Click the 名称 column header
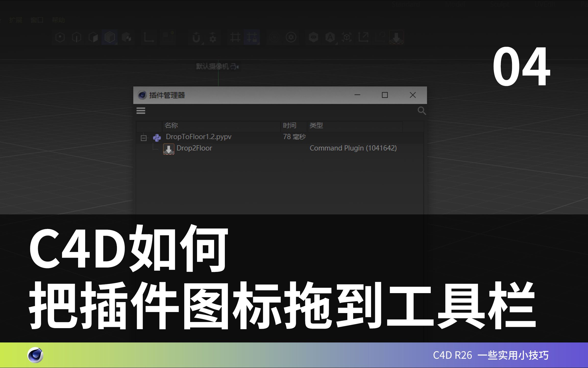The image size is (588, 368). (x=171, y=126)
